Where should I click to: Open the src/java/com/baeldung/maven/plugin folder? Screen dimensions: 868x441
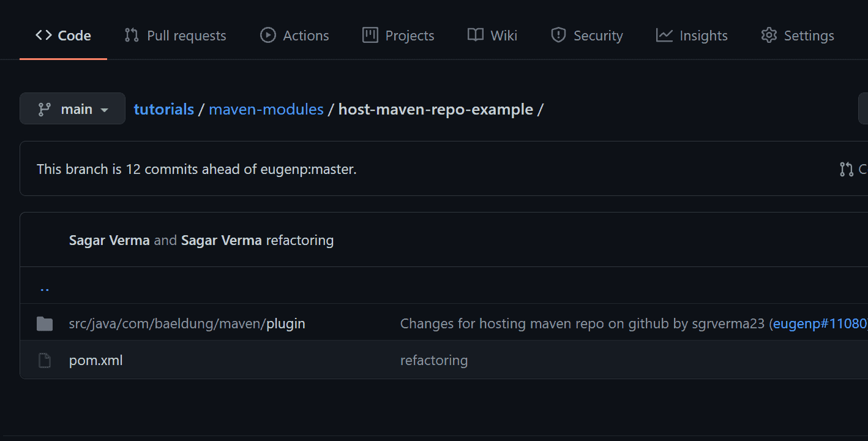click(187, 323)
